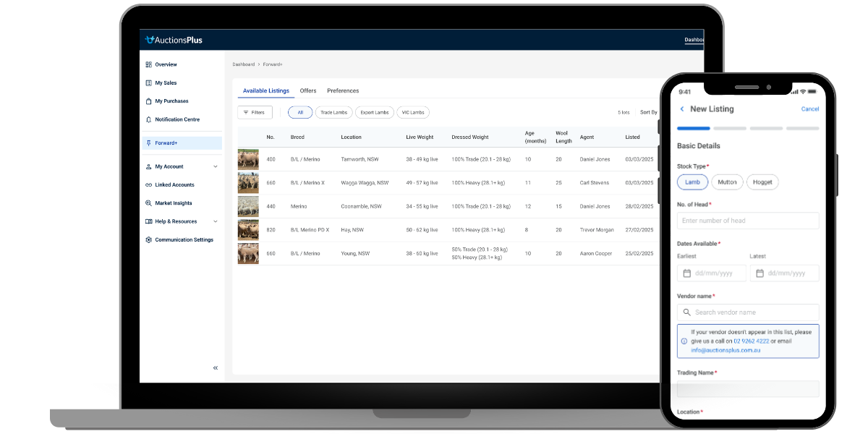Expand the Help & Resources menu
This screenshot has width=868, height=434.
click(x=216, y=221)
